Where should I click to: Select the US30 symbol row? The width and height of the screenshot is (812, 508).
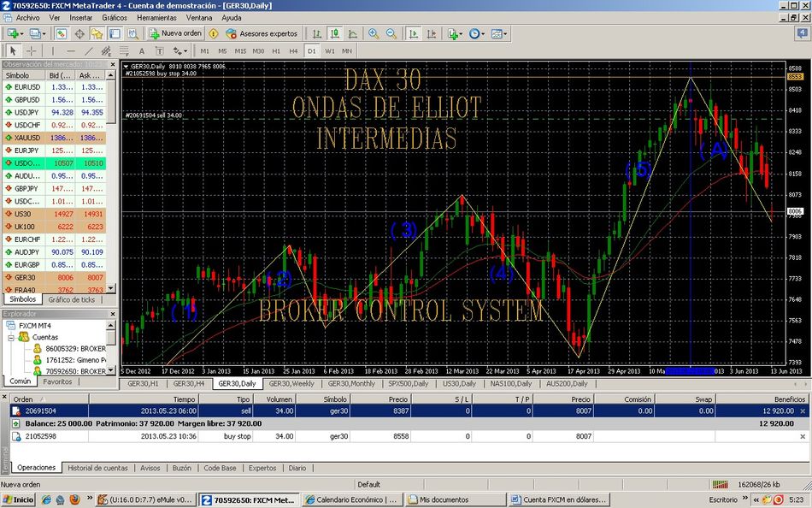55,214
